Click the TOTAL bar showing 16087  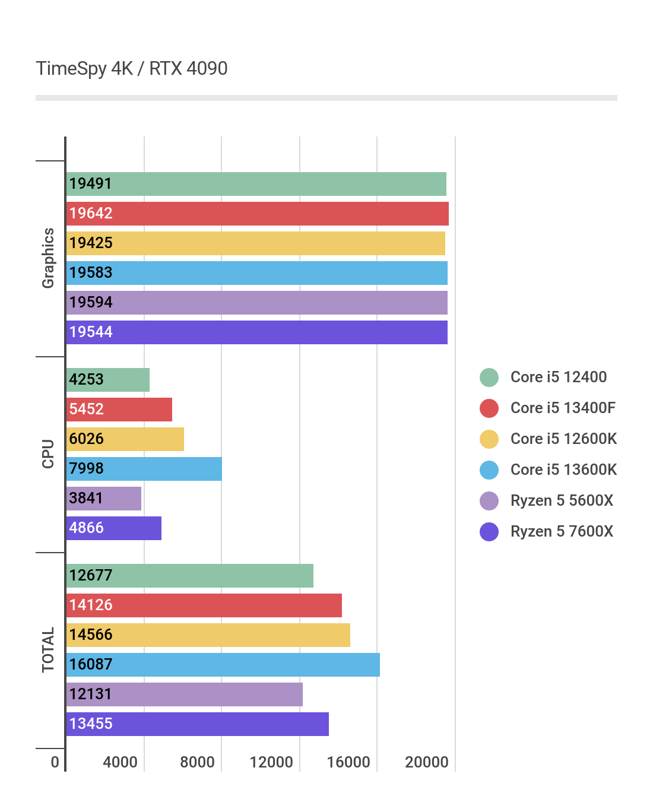pyautogui.click(x=223, y=665)
